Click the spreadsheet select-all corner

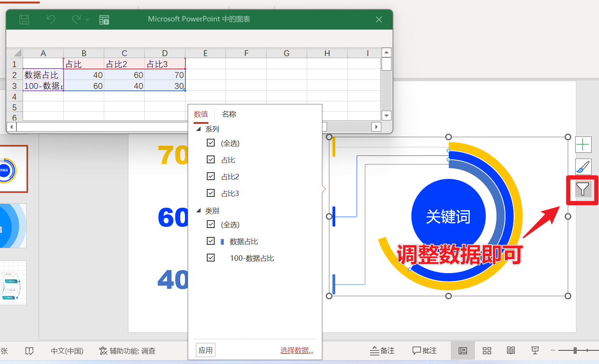tap(15, 53)
